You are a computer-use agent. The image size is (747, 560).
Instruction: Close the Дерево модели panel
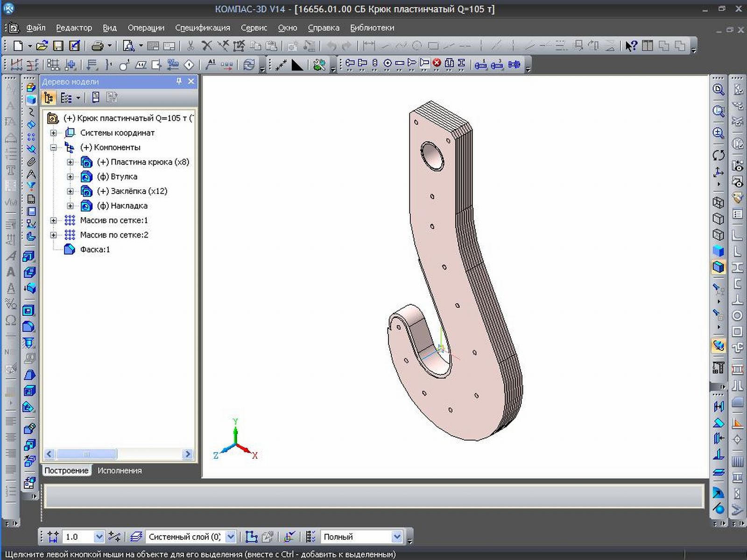click(191, 81)
